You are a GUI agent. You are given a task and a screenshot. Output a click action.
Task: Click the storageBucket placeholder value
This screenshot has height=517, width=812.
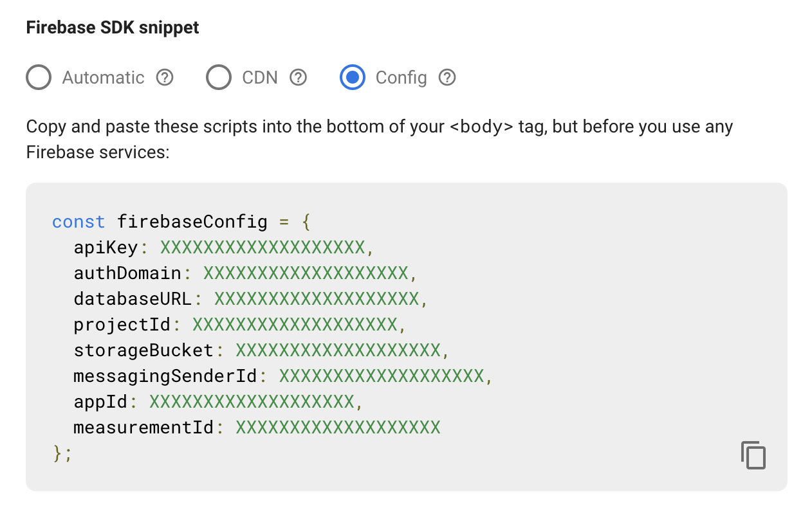338,350
